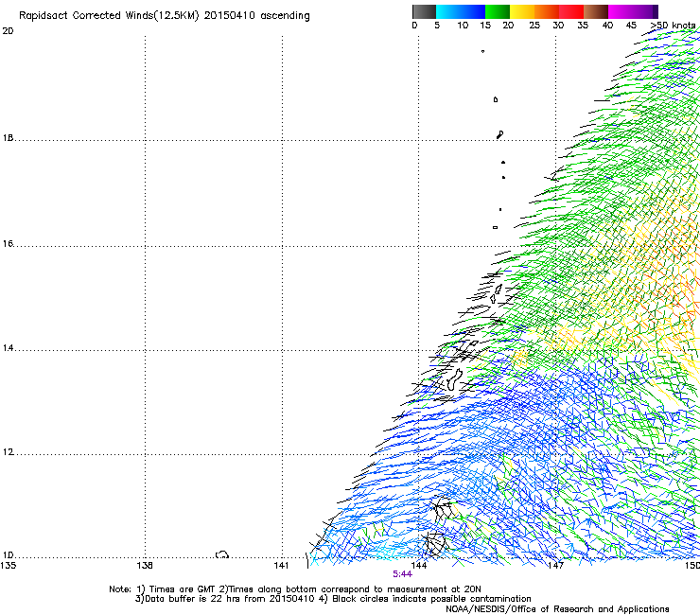The height and width of the screenshot is (615, 700).
Task: Click the "Times are GMT" note line
Action: [294, 589]
